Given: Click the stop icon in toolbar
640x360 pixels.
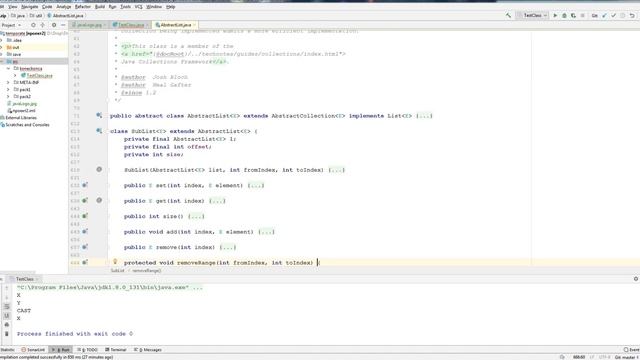Looking at the screenshot, I should click(x=583, y=16).
